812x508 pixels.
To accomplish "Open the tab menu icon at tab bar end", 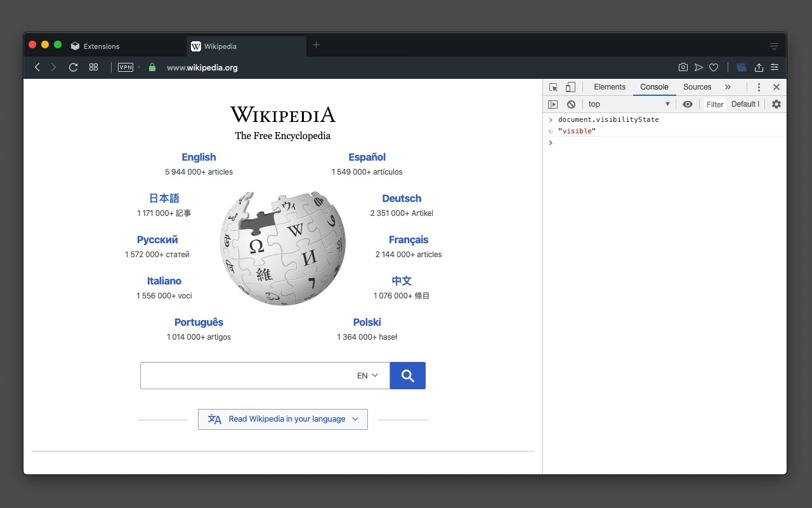I will click(774, 46).
